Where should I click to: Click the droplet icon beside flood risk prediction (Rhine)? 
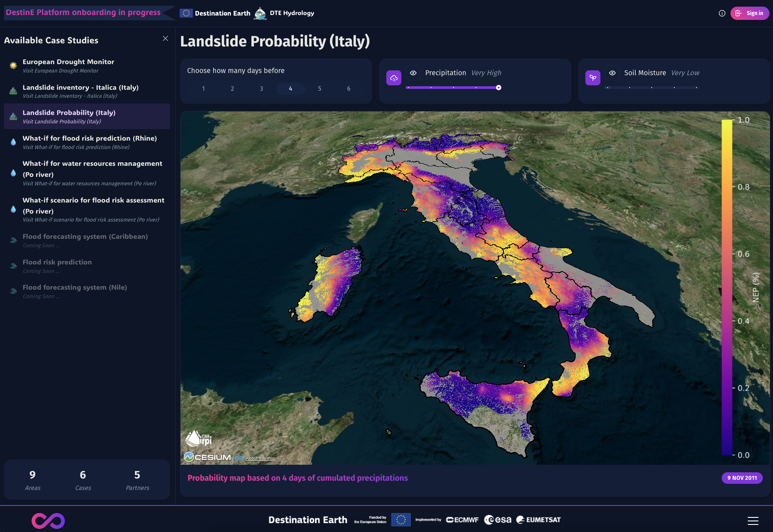pyautogui.click(x=12, y=141)
